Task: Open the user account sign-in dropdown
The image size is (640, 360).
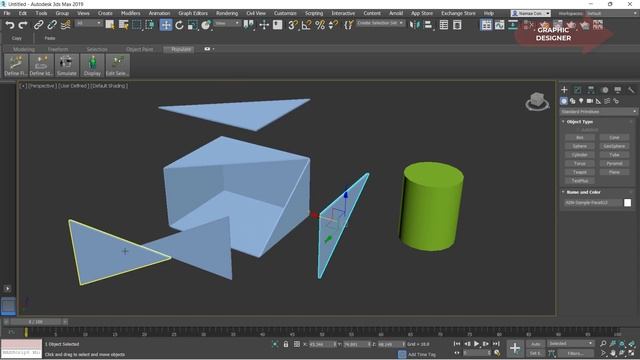Action: tap(531, 13)
